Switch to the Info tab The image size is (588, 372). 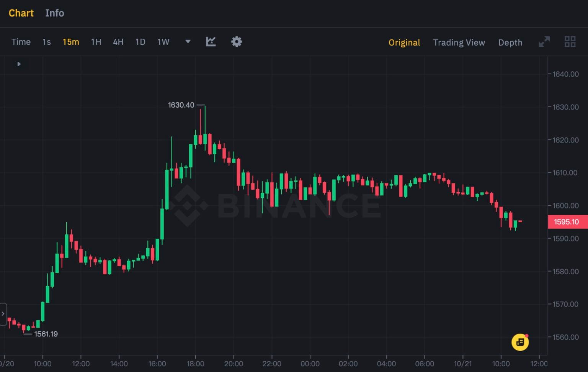tap(54, 13)
